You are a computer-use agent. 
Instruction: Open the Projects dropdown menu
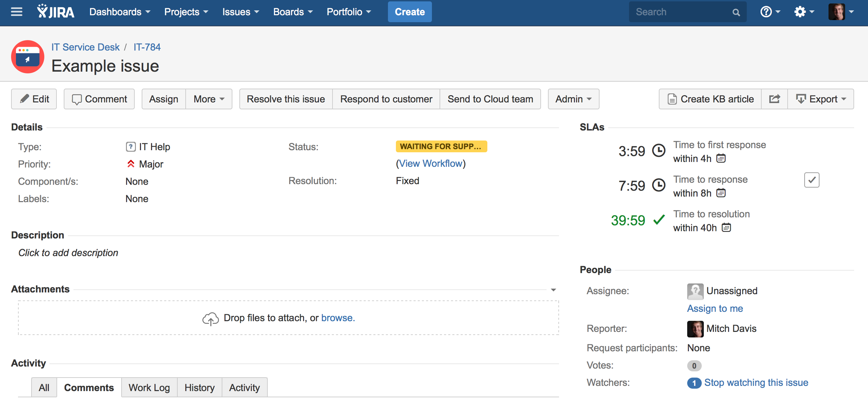pos(186,12)
